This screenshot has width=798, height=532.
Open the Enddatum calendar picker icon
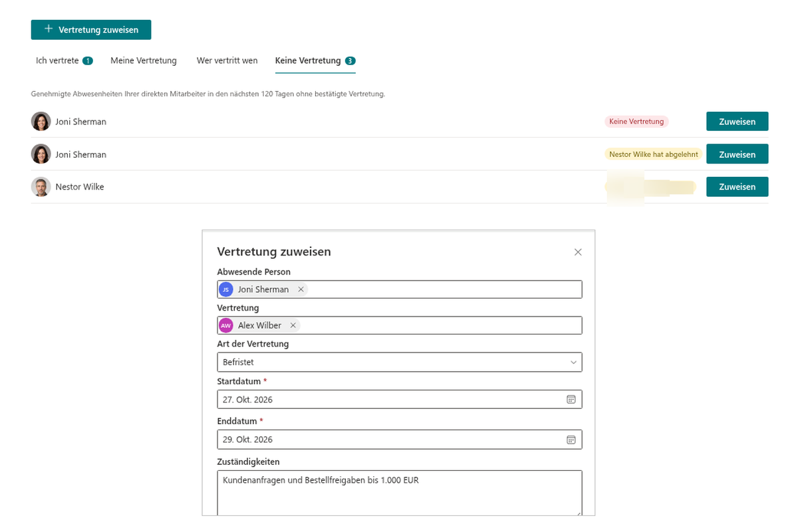click(571, 440)
